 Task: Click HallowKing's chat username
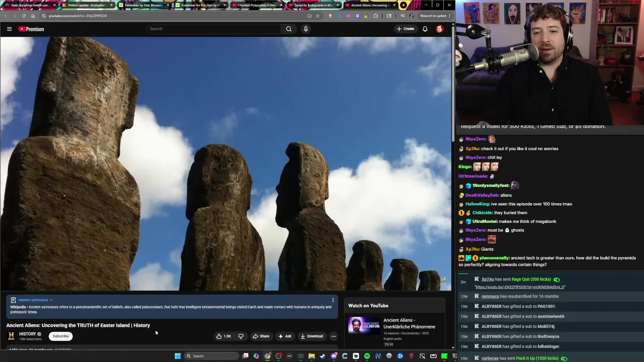click(477, 204)
